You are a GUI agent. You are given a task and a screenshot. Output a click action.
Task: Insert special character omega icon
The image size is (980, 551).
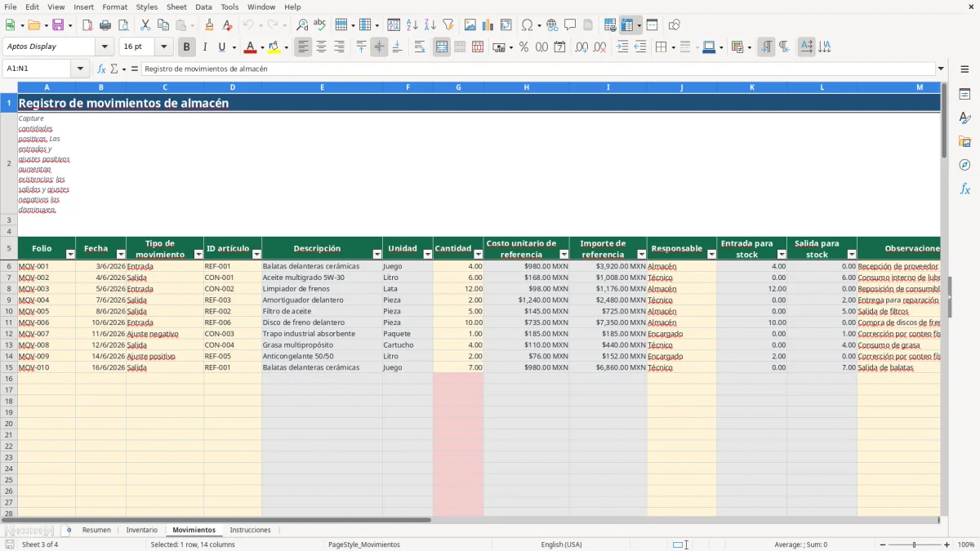tap(528, 25)
